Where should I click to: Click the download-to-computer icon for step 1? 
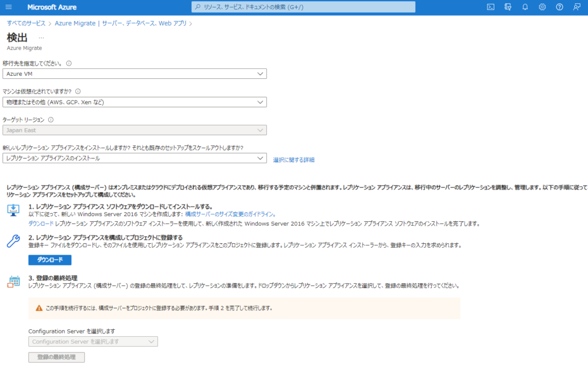coord(14,210)
